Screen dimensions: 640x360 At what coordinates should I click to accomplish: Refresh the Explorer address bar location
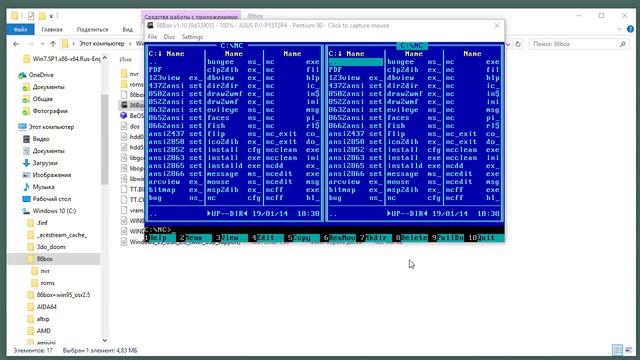point(518,44)
